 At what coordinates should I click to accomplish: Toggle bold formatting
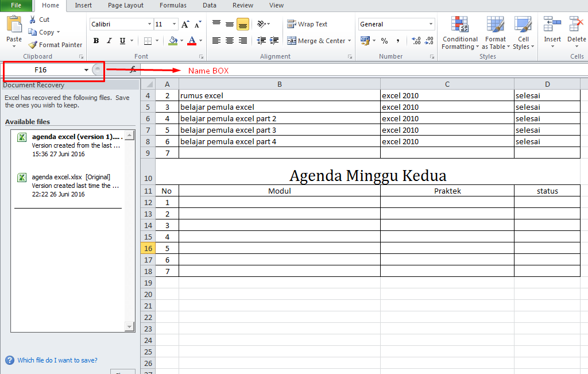point(96,41)
